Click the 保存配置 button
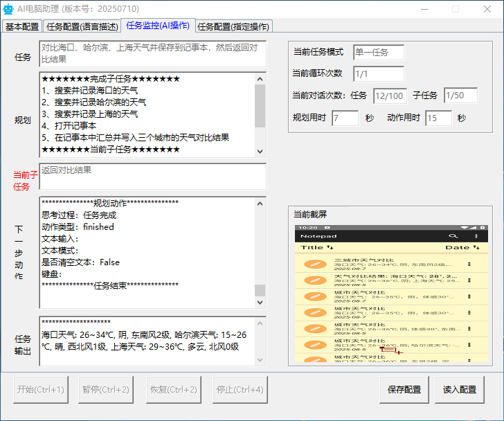Viewport: 504px width, 421px height. coord(404,389)
